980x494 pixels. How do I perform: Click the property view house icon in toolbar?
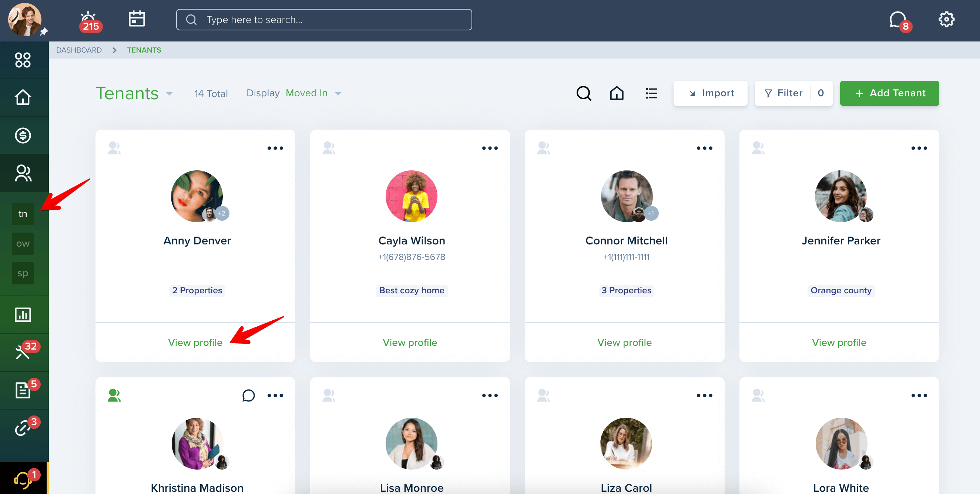coord(617,93)
